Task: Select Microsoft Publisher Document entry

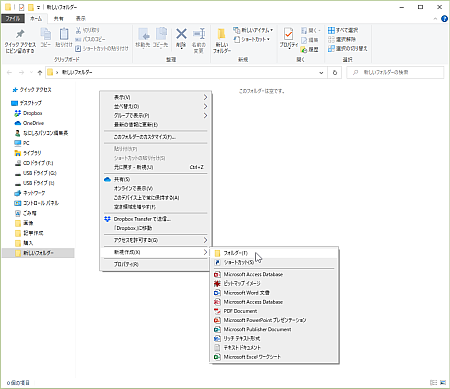Action: point(274,329)
